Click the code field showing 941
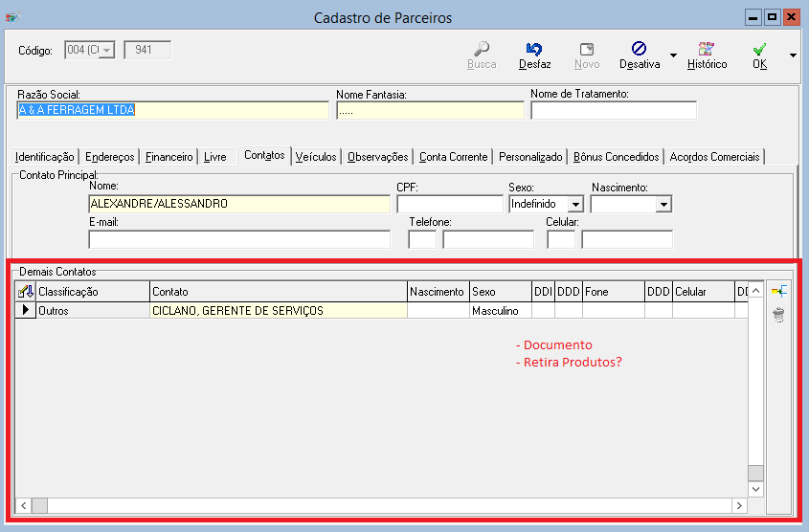 pyautogui.click(x=147, y=50)
